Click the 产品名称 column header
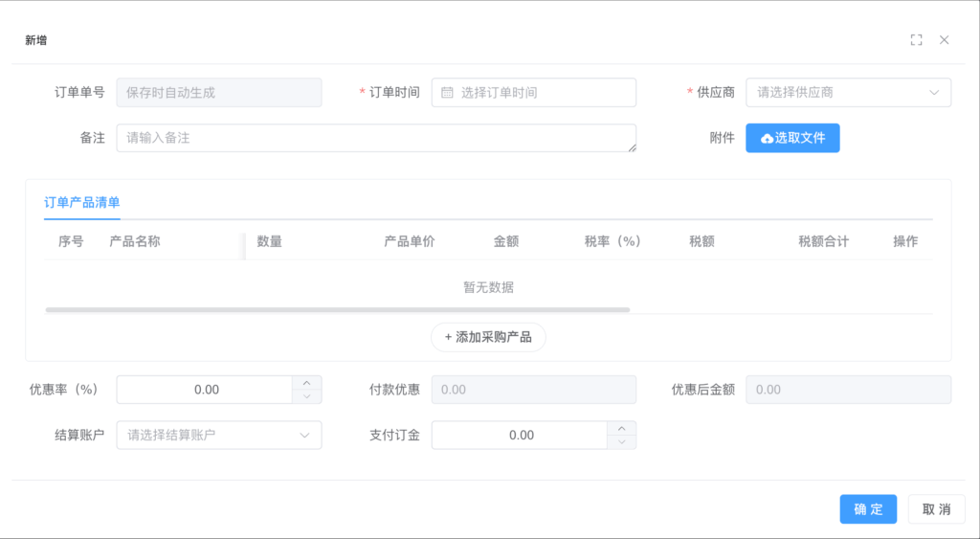Image resolution: width=980 pixels, height=539 pixels. click(x=135, y=241)
